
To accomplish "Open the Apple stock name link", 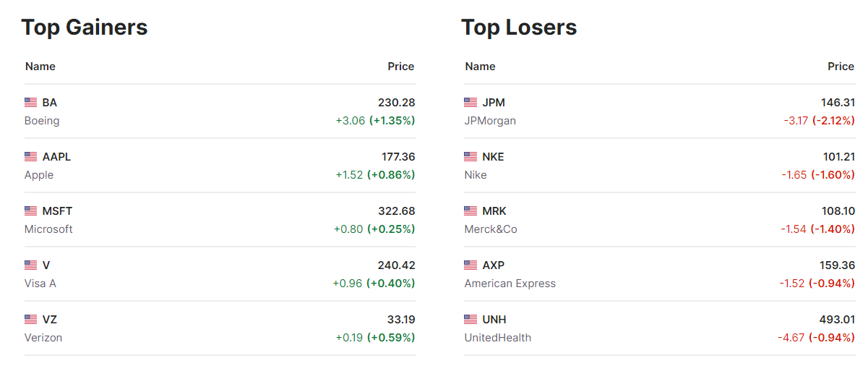I will (39, 175).
